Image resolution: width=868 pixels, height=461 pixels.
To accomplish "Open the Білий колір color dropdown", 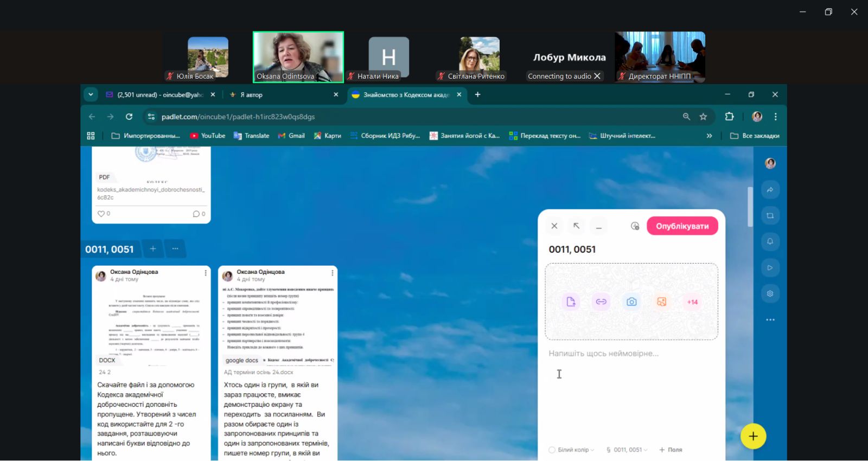I will (571, 450).
